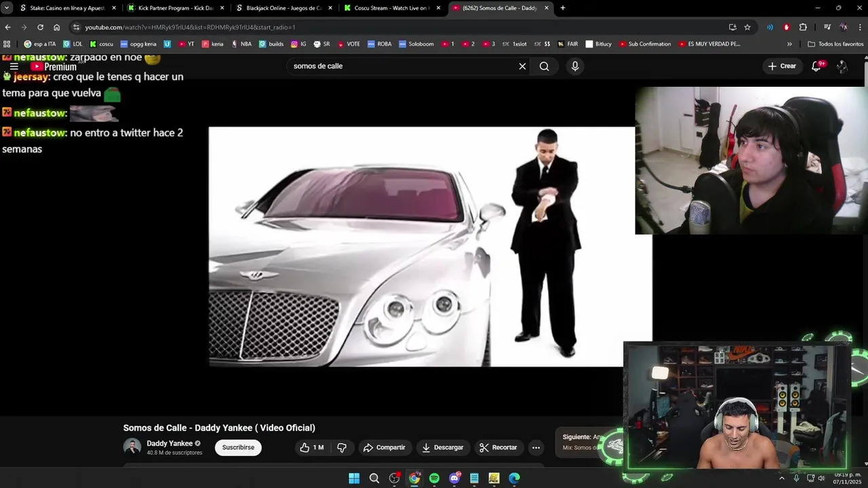
Task: Close the Somos de Calle tab
Action: (547, 8)
